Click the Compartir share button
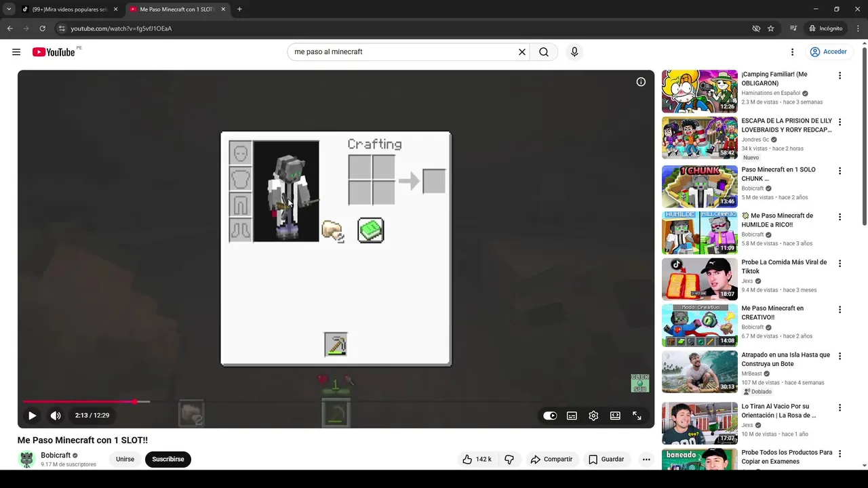 (x=551, y=460)
